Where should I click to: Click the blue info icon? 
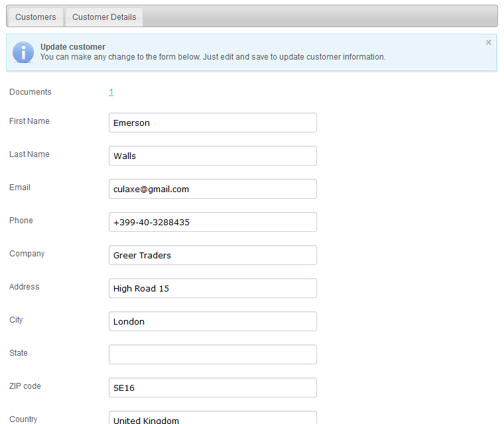(23, 52)
